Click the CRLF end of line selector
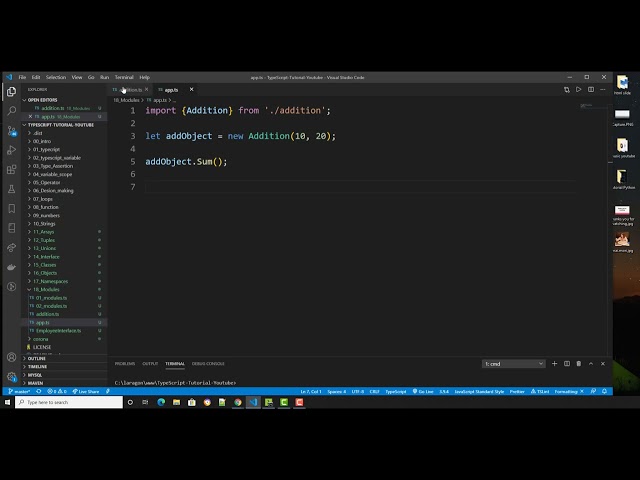 (374, 391)
